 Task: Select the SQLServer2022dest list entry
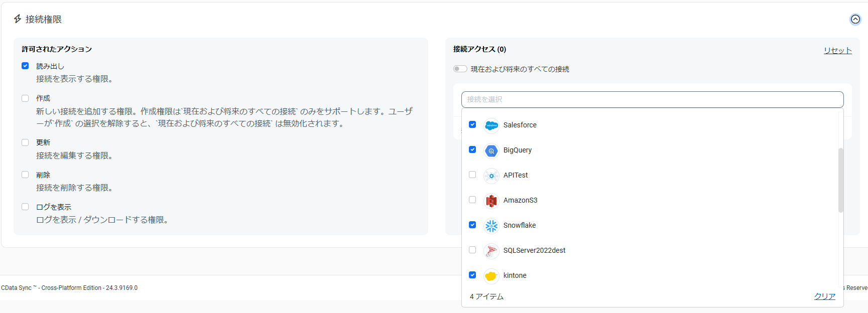534,250
